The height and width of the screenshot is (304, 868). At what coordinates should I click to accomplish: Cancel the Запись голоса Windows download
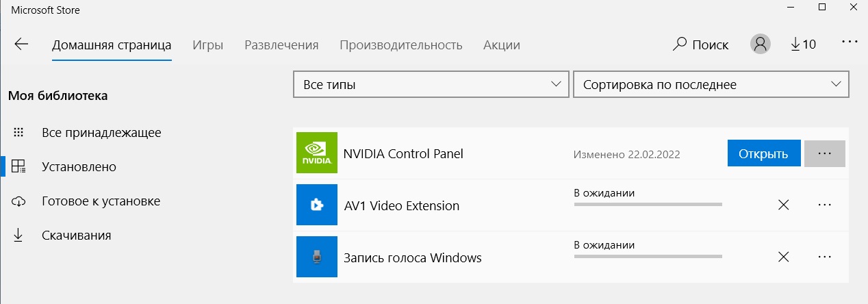[784, 257]
